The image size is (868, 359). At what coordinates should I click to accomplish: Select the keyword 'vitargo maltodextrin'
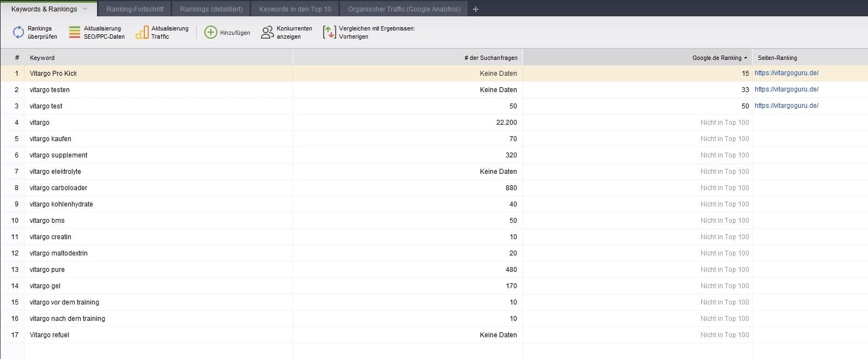(x=58, y=253)
